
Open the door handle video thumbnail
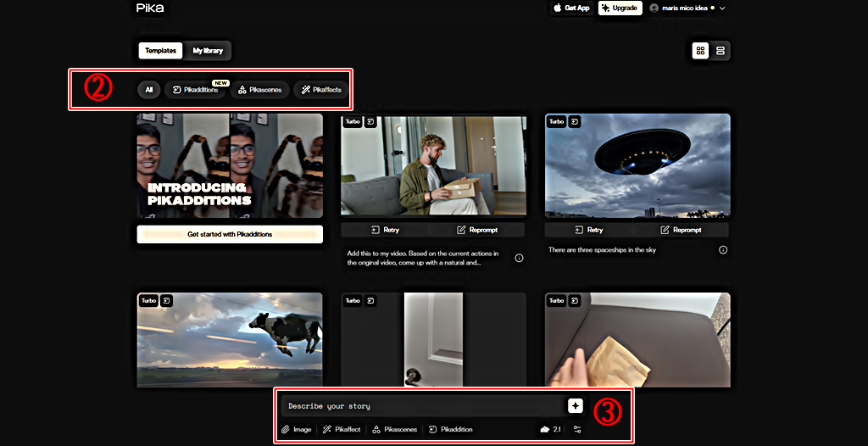(433, 340)
